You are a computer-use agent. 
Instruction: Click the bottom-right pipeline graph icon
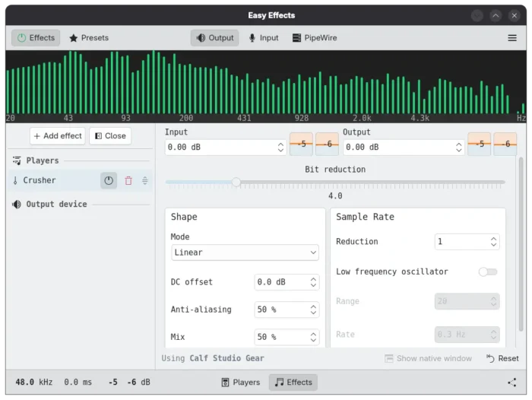coord(511,383)
